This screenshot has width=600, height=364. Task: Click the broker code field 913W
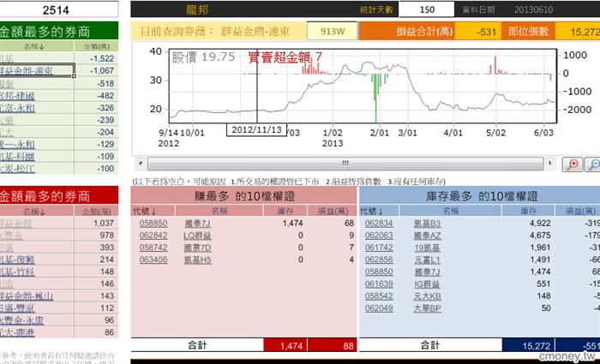pos(333,32)
